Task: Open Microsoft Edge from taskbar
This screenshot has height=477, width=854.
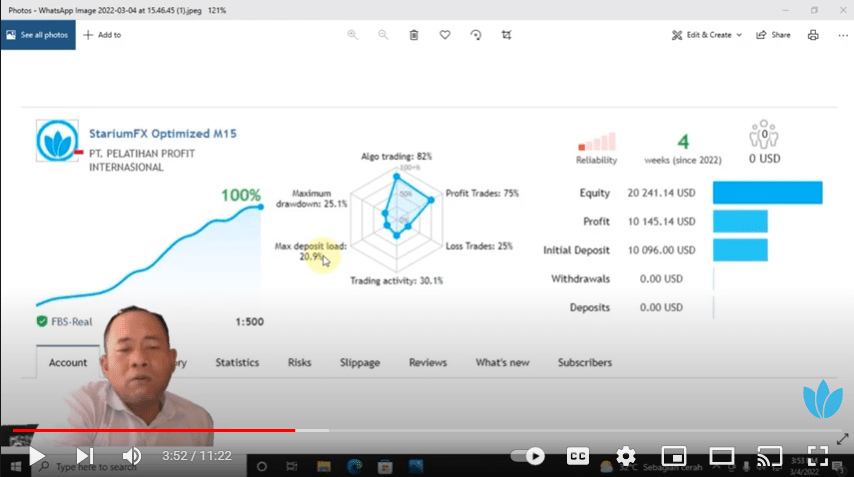Action: [x=354, y=467]
